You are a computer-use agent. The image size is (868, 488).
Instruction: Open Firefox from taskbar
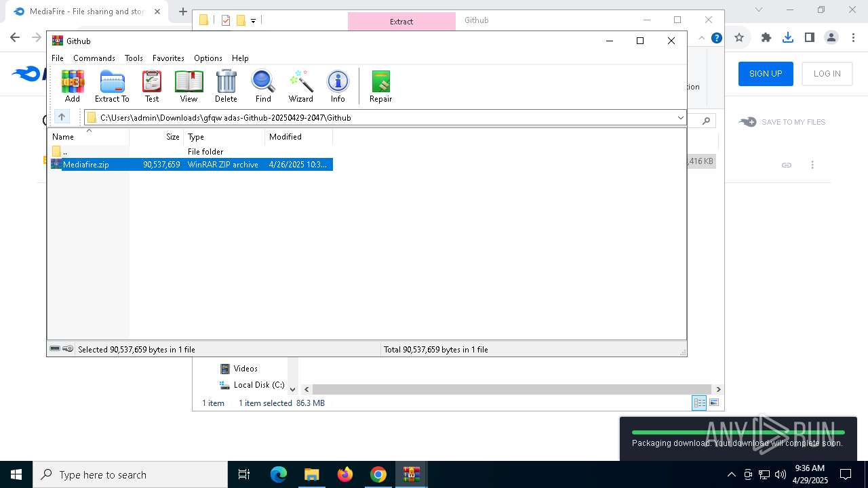click(345, 474)
